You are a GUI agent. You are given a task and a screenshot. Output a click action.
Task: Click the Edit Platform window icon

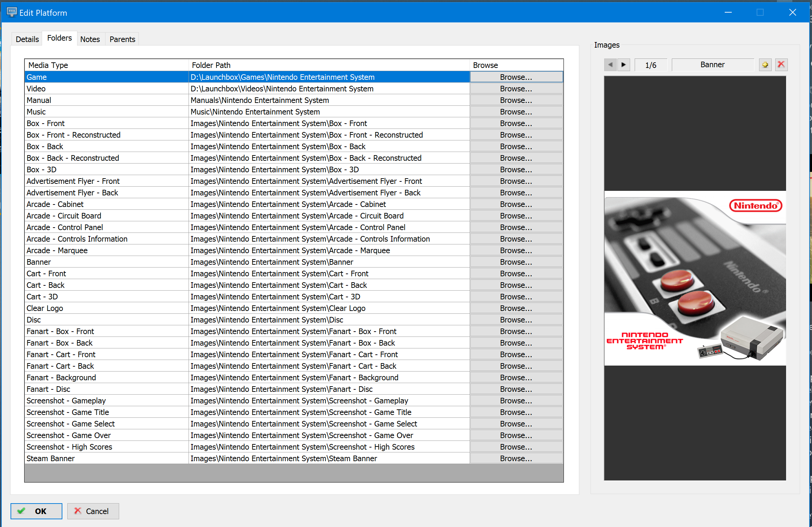point(12,13)
